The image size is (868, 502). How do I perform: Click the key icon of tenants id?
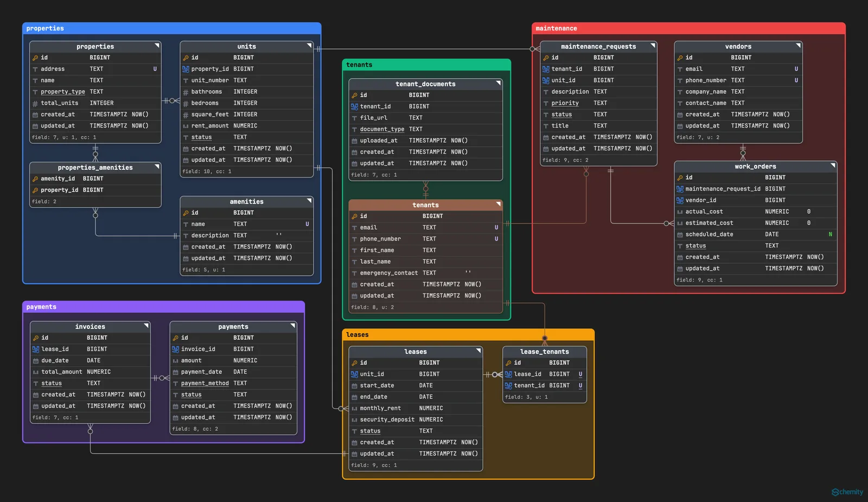(354, 216)
